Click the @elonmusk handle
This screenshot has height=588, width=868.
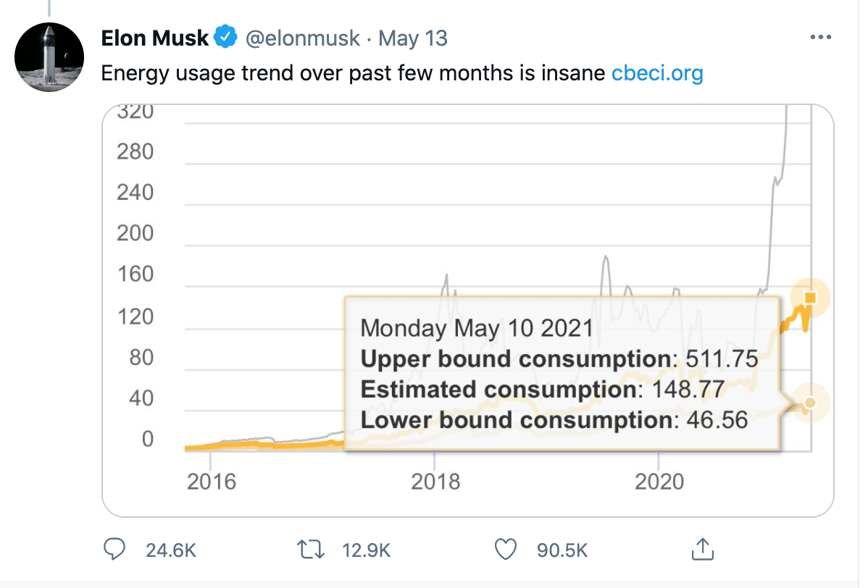[303, 38]
